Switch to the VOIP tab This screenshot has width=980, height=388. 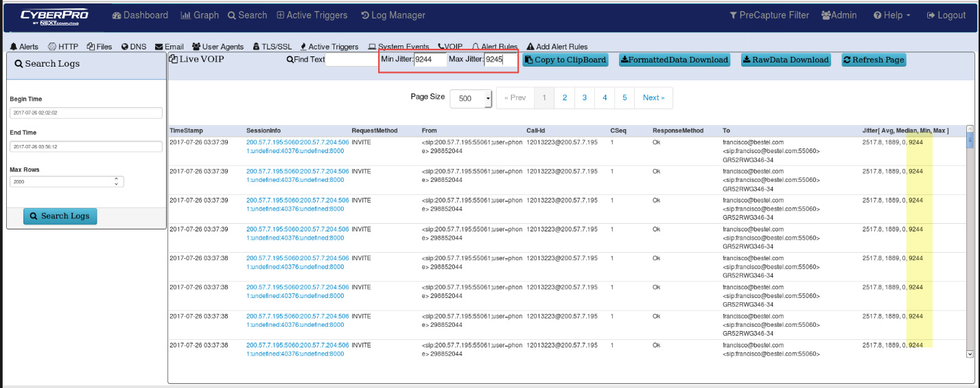450,47
